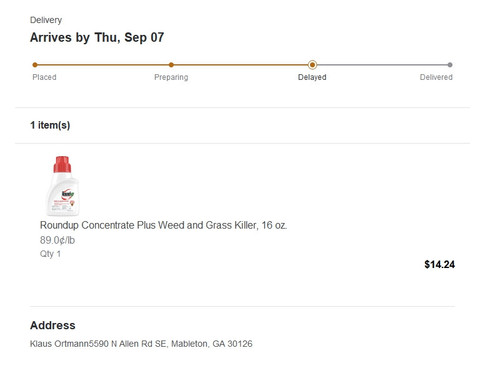Click the orange progress line between Placed and Preparing
The height and width of the screenshot is (391, 500).
pyautogui.click(x=103, y=65)
